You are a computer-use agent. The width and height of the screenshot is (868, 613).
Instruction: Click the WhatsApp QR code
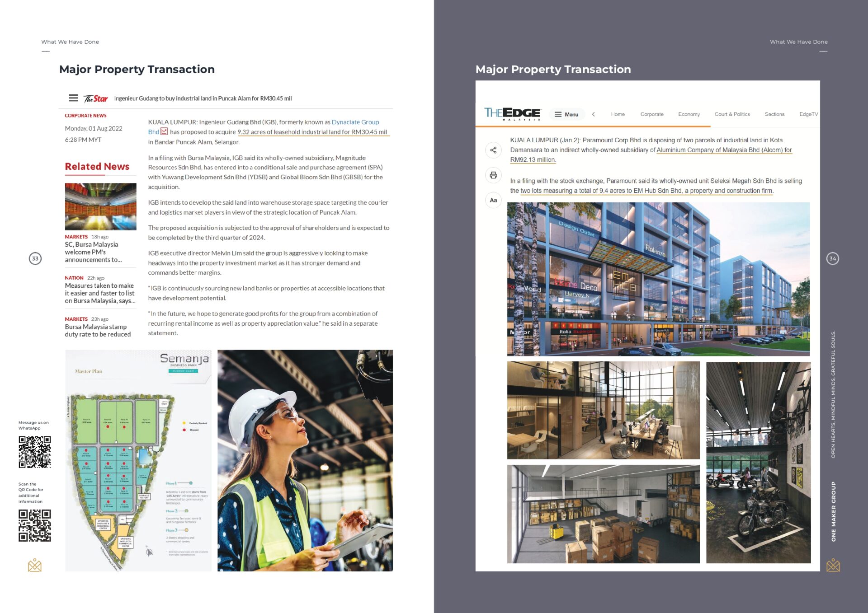35,452
